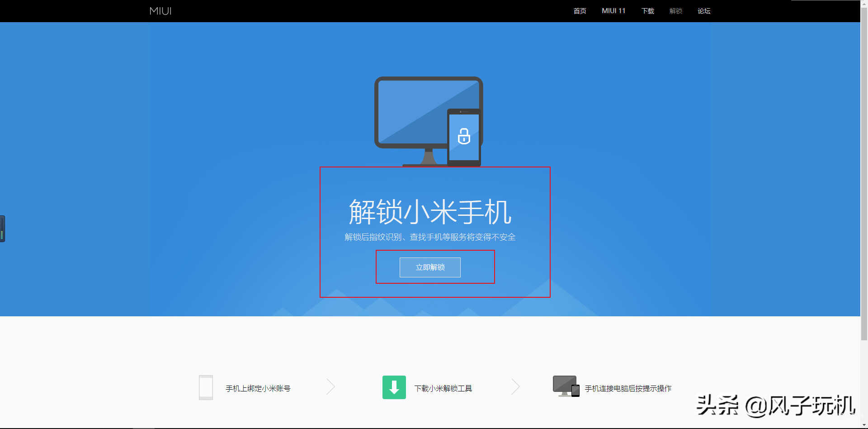The width and height of the screenshot is (868, 429).
Task: Go to the 下载 navigation item
Action: tap(647, 11)
